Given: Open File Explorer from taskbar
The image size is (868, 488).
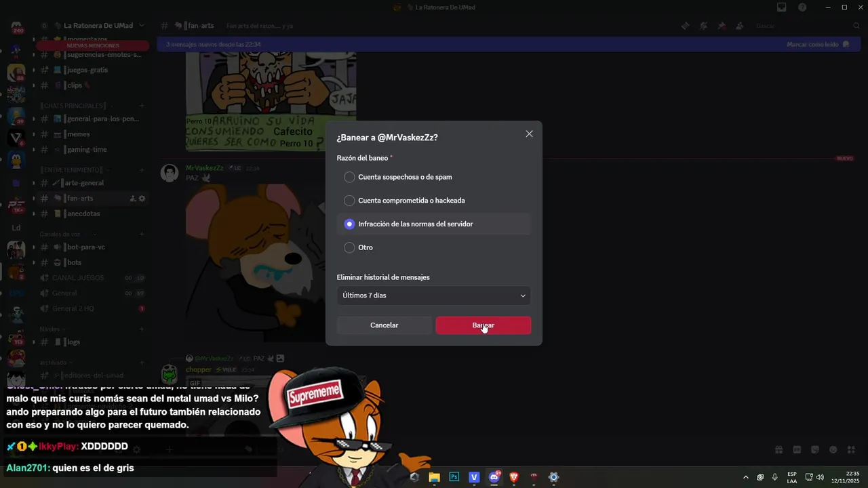Looking at the screenshot, I should (x=434, y=477).
